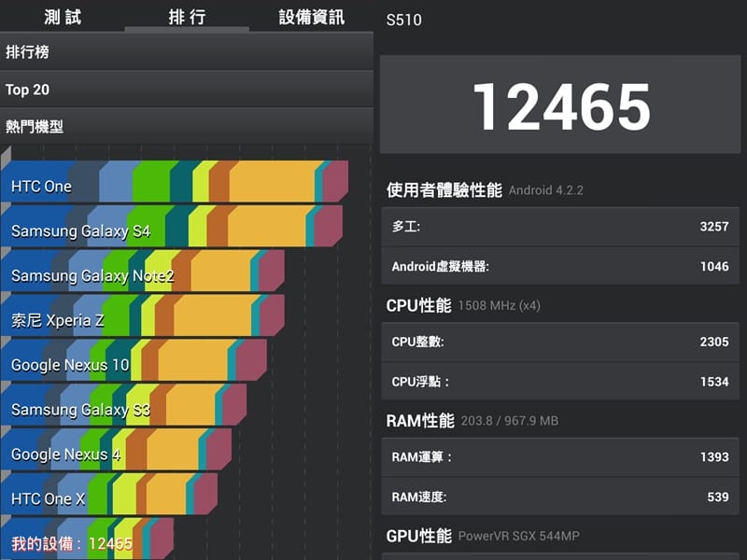747x560 pixels.
Task: Click the RAM運算 score row
Action: 560,456
